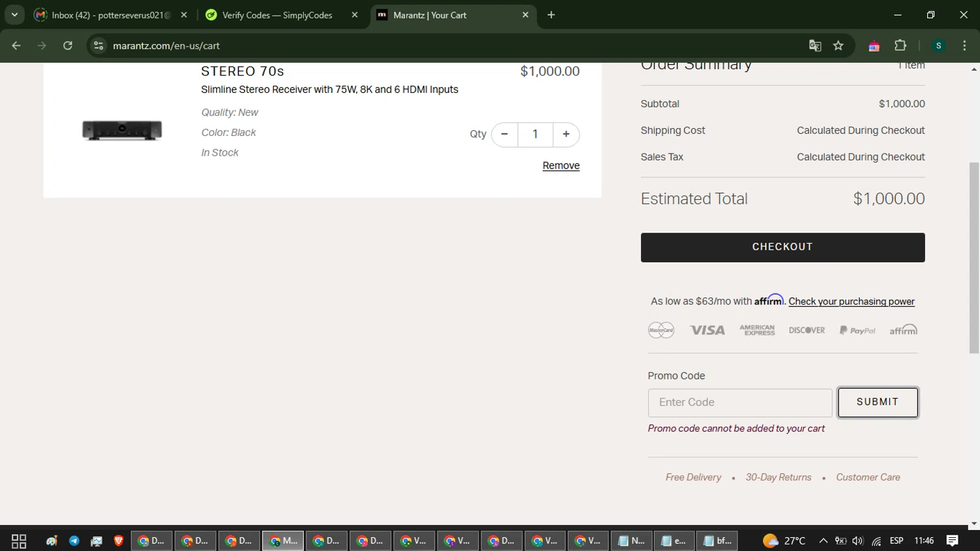Click the PayPal payment icon
Image resolution: width=980 pixels, height=551 pixels.
(857, 331)
